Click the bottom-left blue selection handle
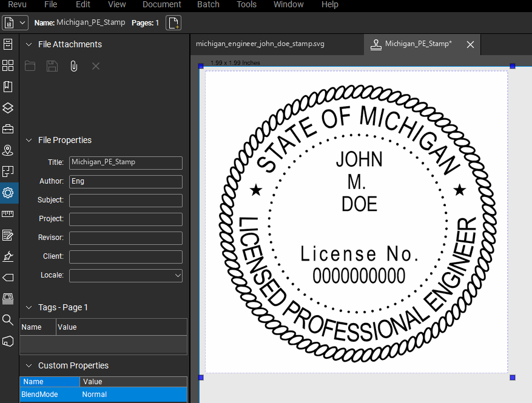Screen dimensions: 532x403 pyautogui.click(x=201, y=378)
